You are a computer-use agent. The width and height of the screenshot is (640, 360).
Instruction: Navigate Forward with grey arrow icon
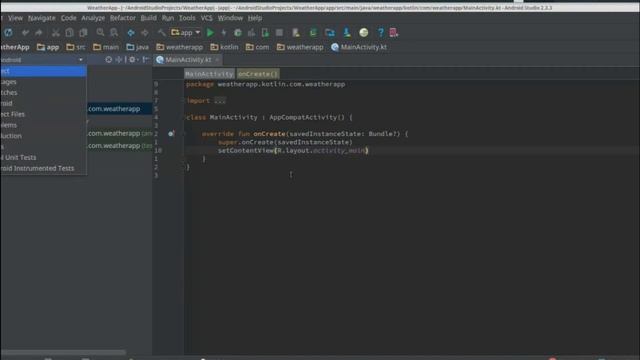click(x=145, y=33)
